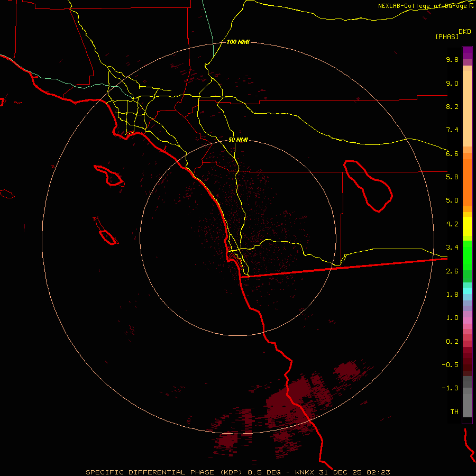Pick the pink swatch beside 1.0
Screen dimensions: 476x476
[467, 321]
